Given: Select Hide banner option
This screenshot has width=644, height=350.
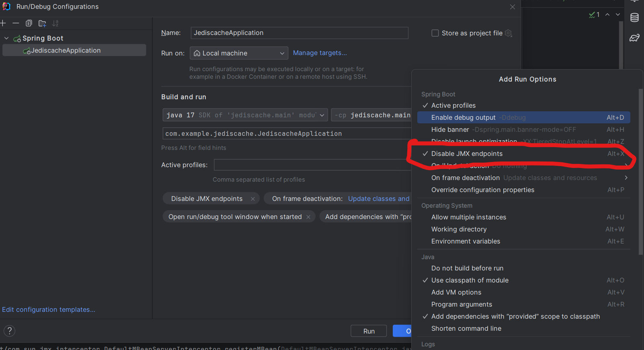Looking at the screenshot, I should pyautogui.click(x=523, y=129).
